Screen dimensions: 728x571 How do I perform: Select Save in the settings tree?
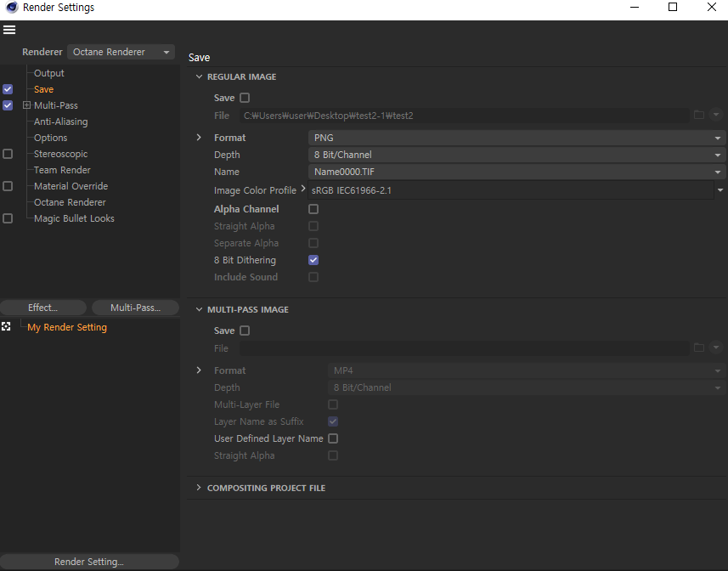[43, 89]
